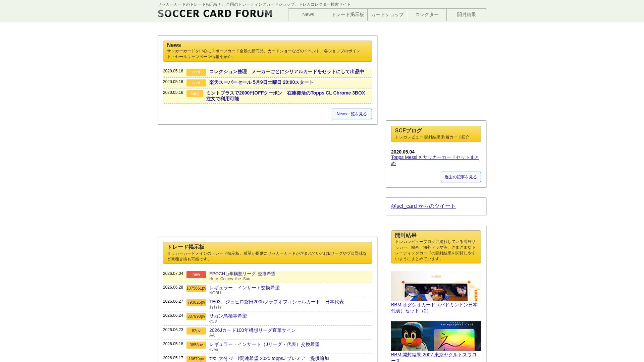Open BBM 開封結果 2007 東京ヤクルトスワローズ link
This screenshot has height=362, width=644.
tap(434, 357)
